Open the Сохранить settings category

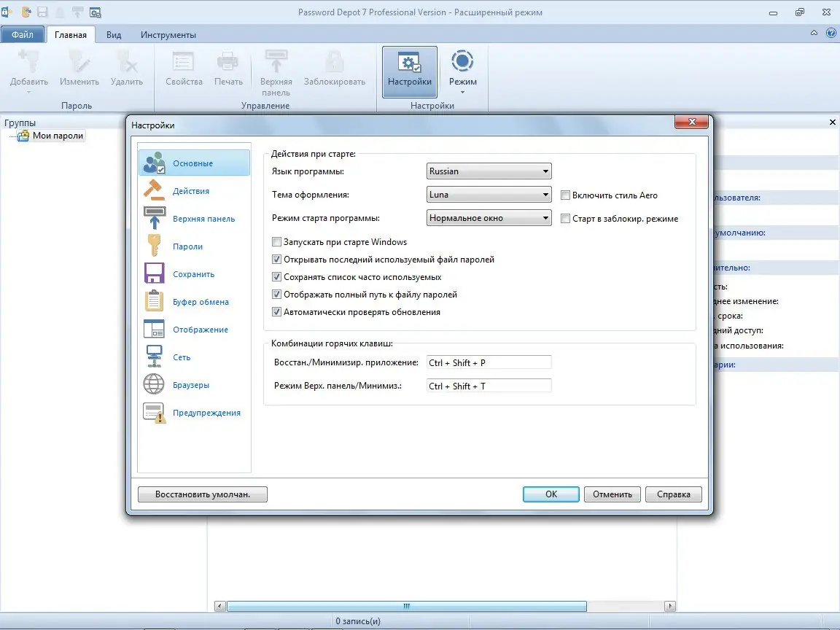(195, 273)
